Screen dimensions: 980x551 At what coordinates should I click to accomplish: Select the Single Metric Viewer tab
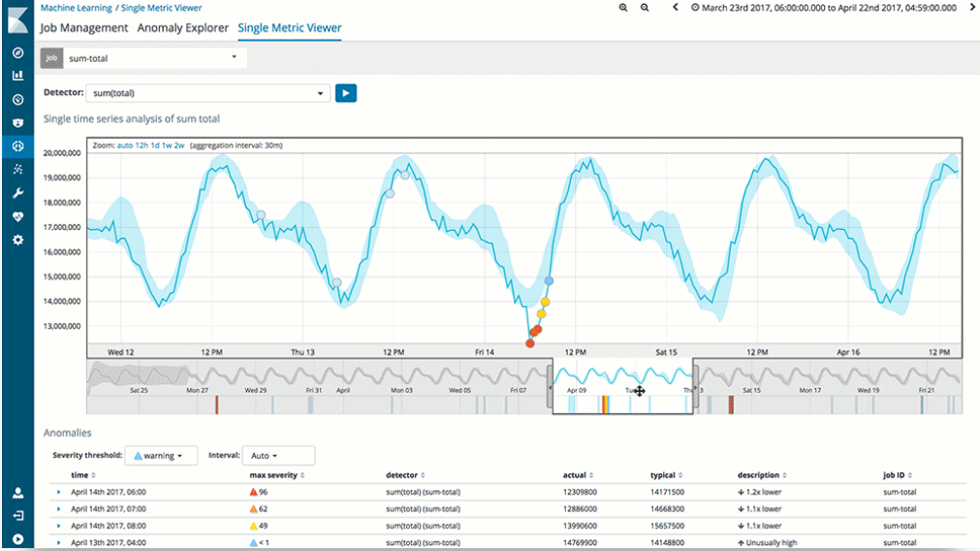[x=290, y=27]
